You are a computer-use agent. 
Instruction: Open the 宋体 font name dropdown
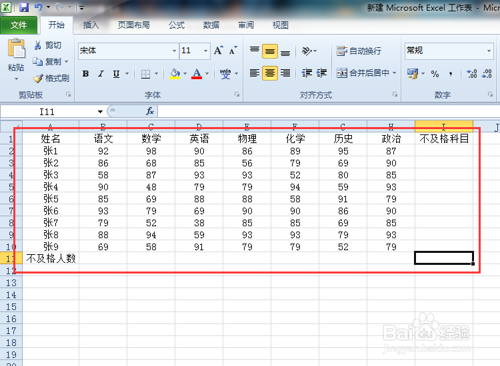(x=174, y=51)
